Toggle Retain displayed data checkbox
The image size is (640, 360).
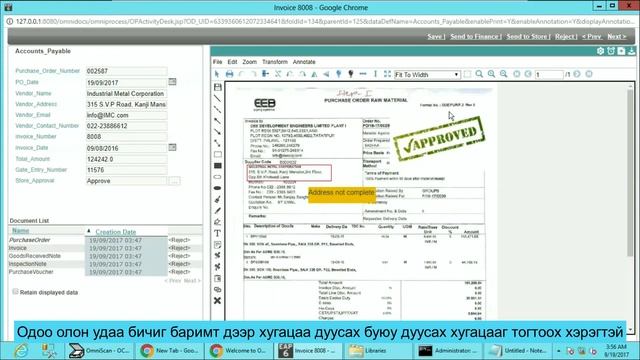click(x=16, y=292)
